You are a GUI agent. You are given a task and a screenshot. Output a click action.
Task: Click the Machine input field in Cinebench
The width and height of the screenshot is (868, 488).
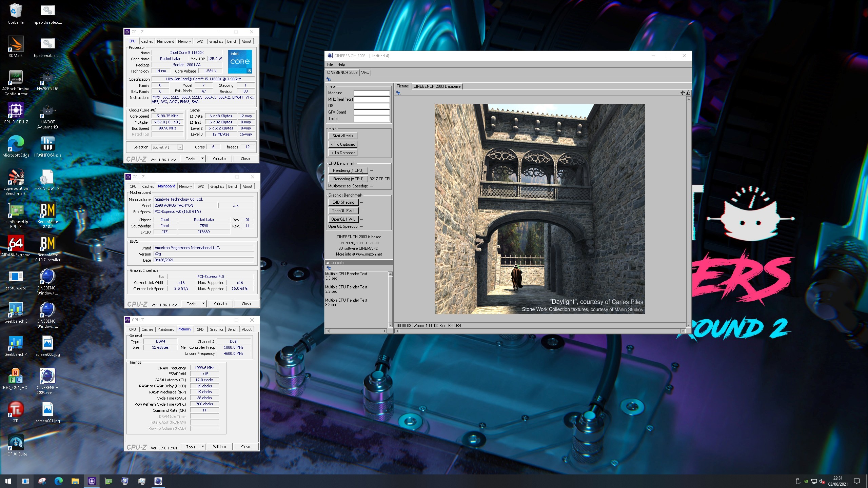(372, 93)
